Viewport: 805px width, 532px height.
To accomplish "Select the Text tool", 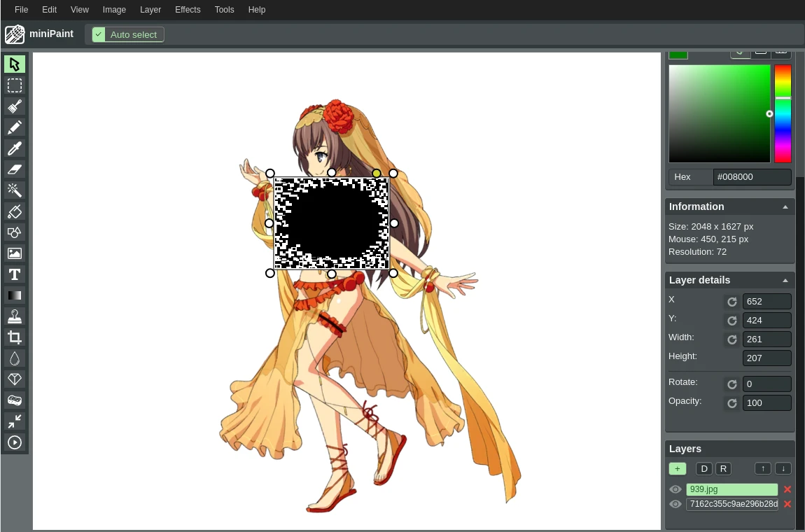I will coord(15,274).
